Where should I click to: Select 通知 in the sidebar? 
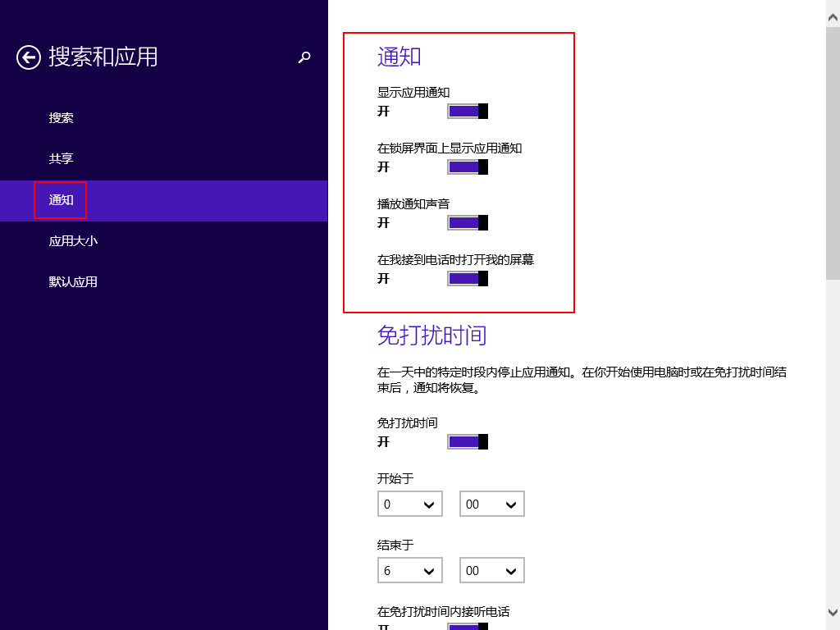click(x=163, y=200)
